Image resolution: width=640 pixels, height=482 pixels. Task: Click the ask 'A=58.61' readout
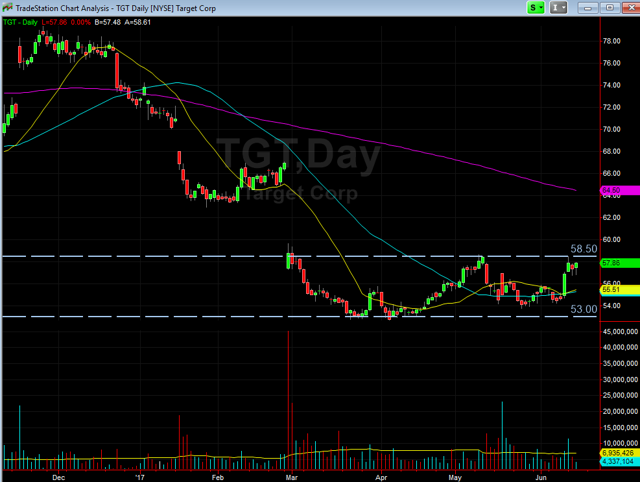(x=138, y=22)
